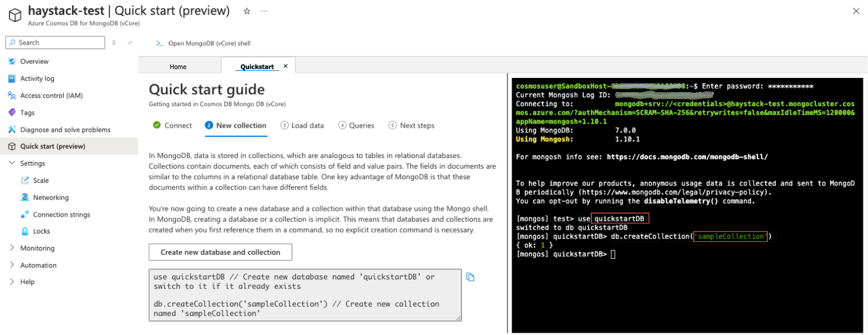The height and width of the screenshot is (335, 868).
Task: Click the Scale icon under Settings
Action: click(x=25, y=180)
